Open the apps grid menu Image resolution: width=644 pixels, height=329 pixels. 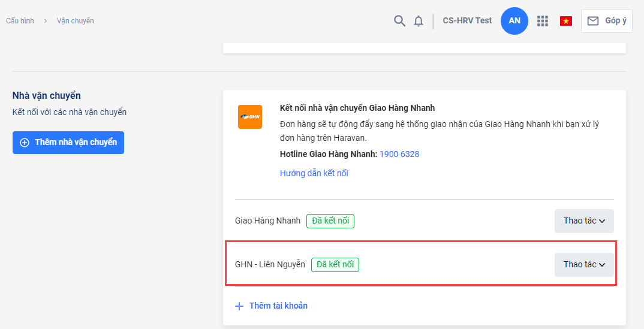click(543, 21)
